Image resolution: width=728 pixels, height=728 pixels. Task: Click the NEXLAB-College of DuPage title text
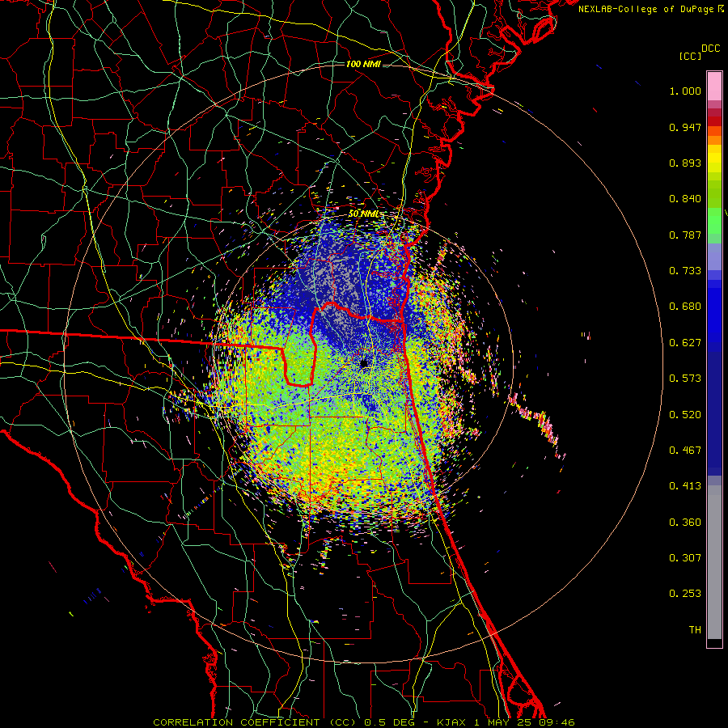pyautogui.click(x=645, y=9)
